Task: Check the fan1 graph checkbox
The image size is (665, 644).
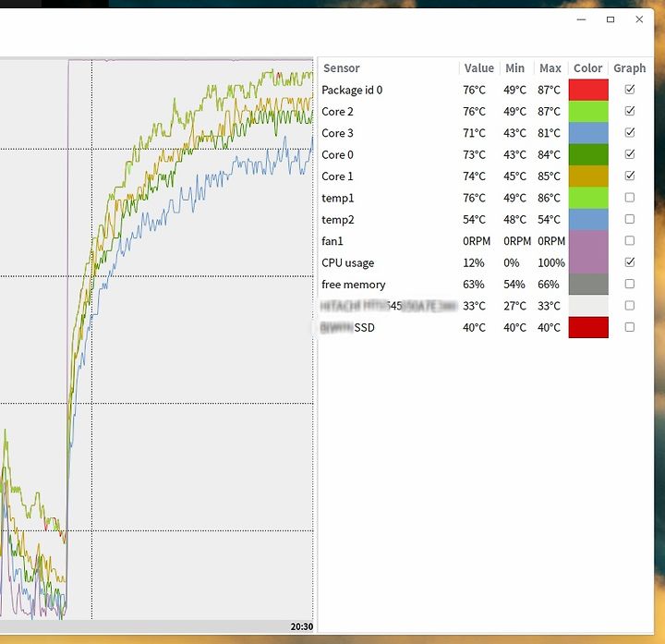Action: click(x=629, y=241)
